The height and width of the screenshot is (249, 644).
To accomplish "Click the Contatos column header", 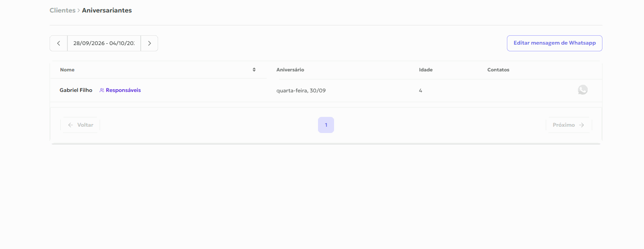I will 498,70.
